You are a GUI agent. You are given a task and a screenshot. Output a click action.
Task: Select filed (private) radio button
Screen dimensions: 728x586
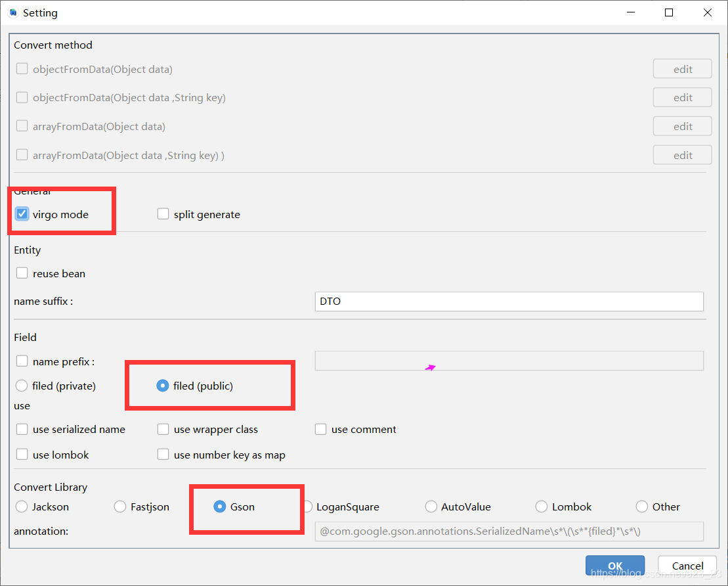point(22,386)
